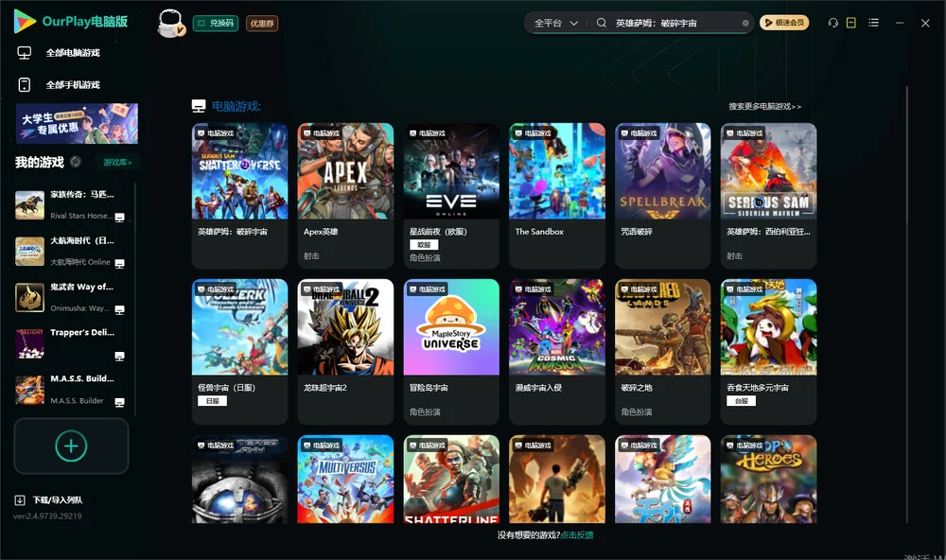Image resolution: width=946 pixels, height=560 pixels.
Task: Clear the search box text
Action: 745,24
